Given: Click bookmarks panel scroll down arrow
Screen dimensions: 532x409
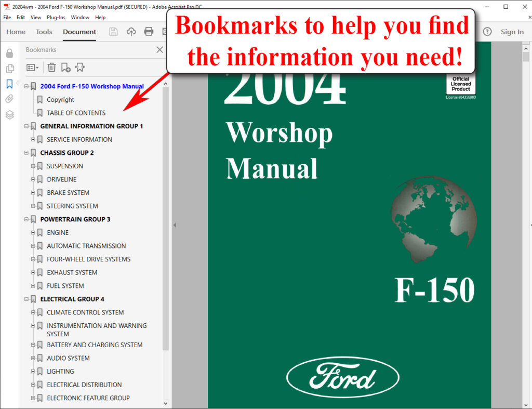Looking at the screenshot, I should coord(166,403).
